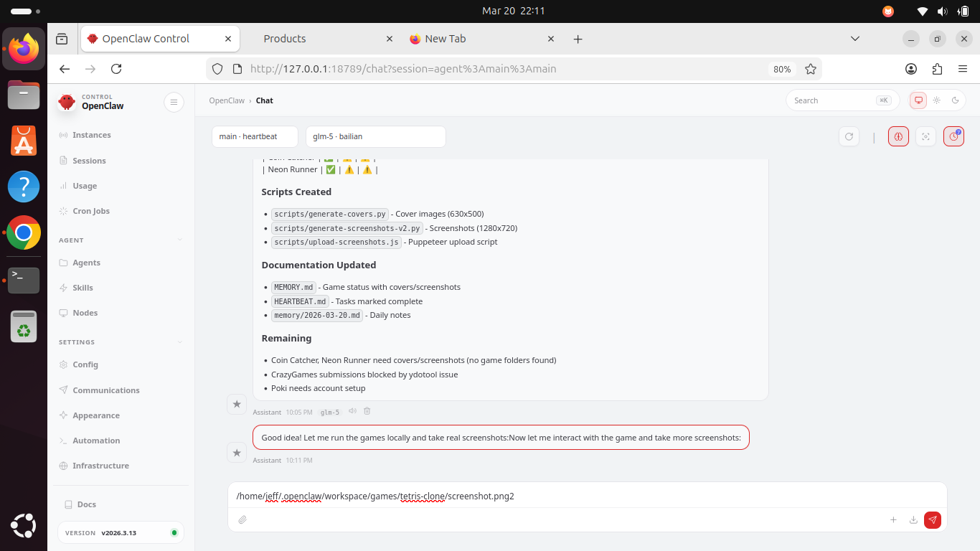Collapse the Settings sidebar section
The height and width of the screenshot is (551, 980).
point(179,342)
